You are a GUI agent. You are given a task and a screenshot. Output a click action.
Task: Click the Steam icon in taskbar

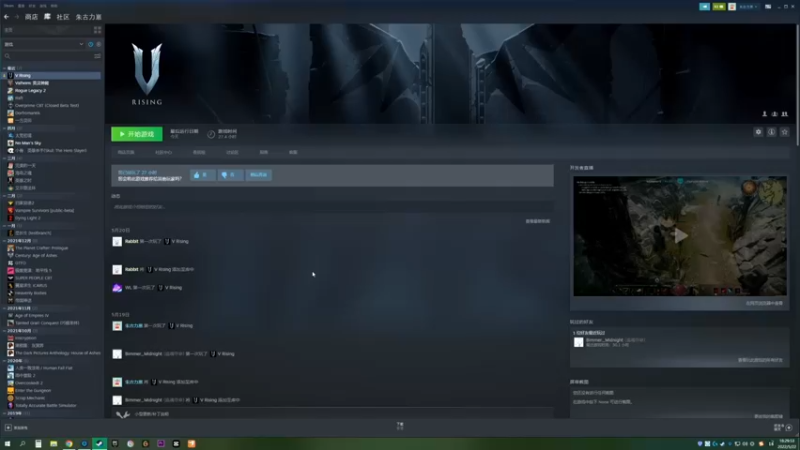pyautogui.click(x=99, y=444)
